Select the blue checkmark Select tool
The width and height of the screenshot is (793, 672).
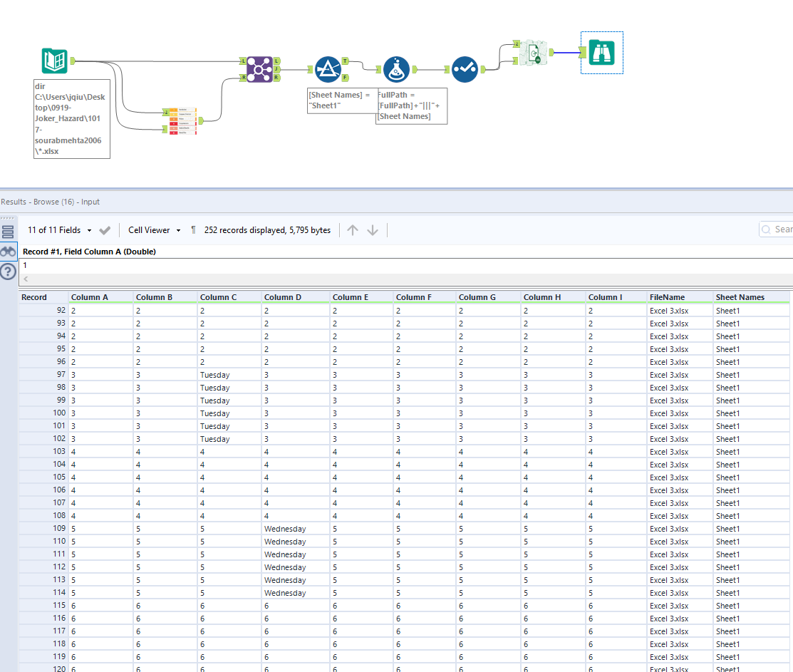(465, 70)
